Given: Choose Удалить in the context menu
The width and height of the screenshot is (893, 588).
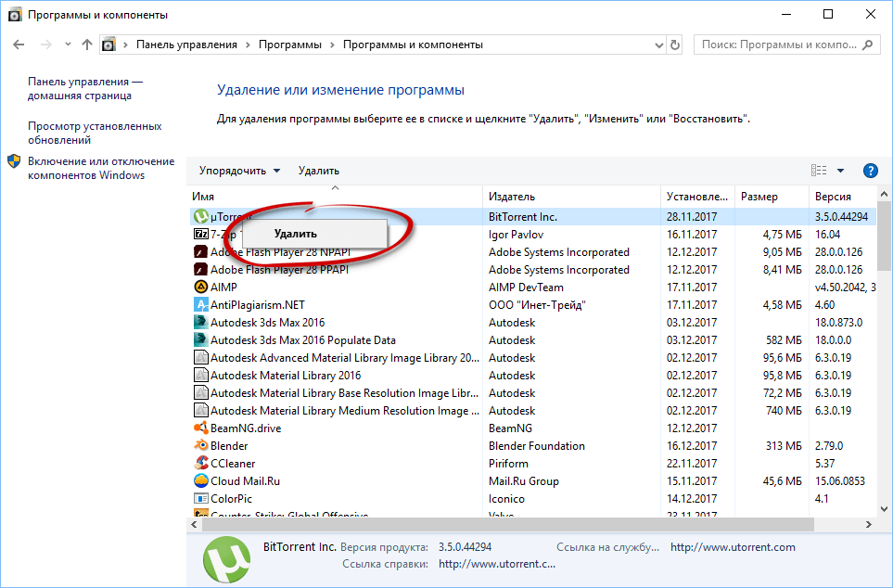Looking at the screenshot, I should 296,234.
